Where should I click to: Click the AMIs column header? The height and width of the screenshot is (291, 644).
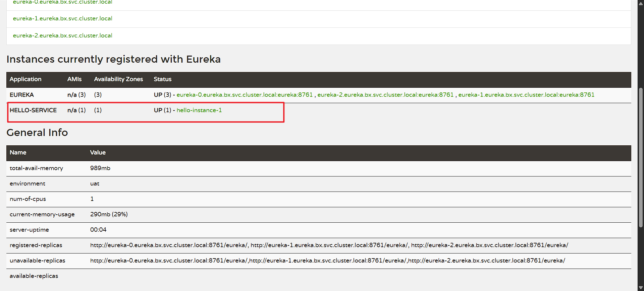pyautogui.click(x=74, y=79)
